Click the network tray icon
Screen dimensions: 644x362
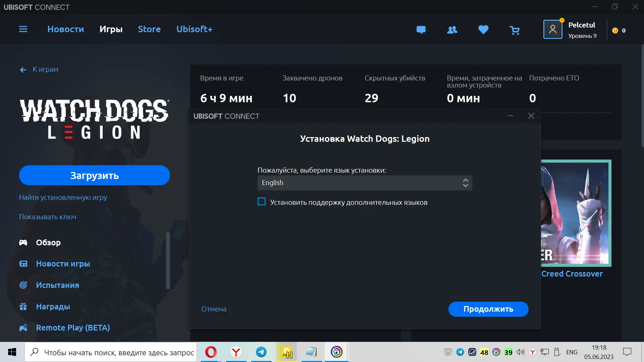[x=545, y=352]
